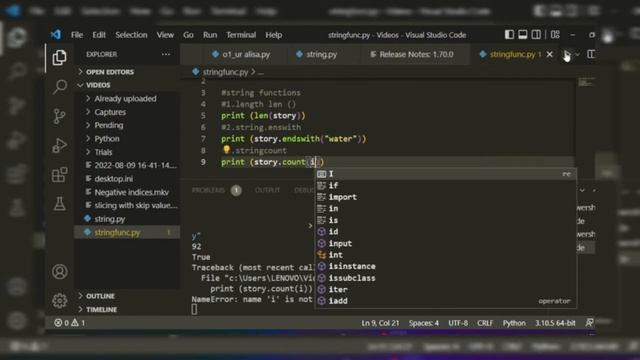This screenshot has width=640, height=360.
Task: Toggle primary side bar layout icon
Action: pos(509,35)
